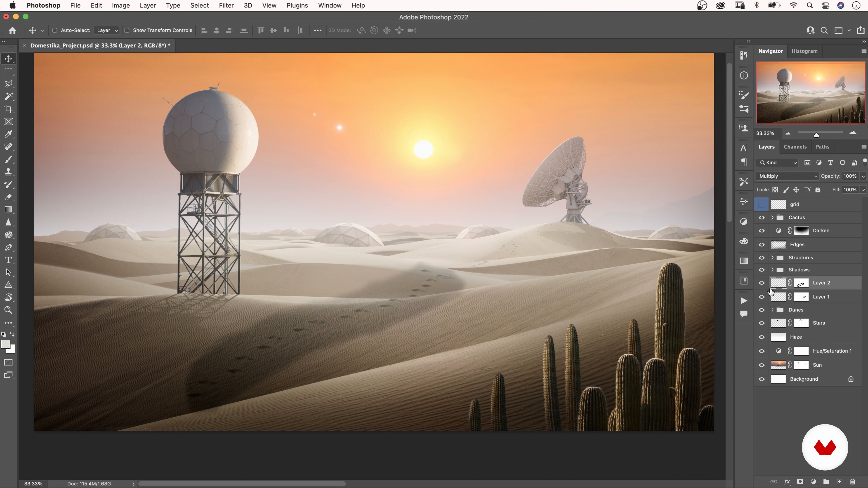Viewport: 868px width, 488px height.
Task: Expand the Structures group
Action: (x=772, y=258)
